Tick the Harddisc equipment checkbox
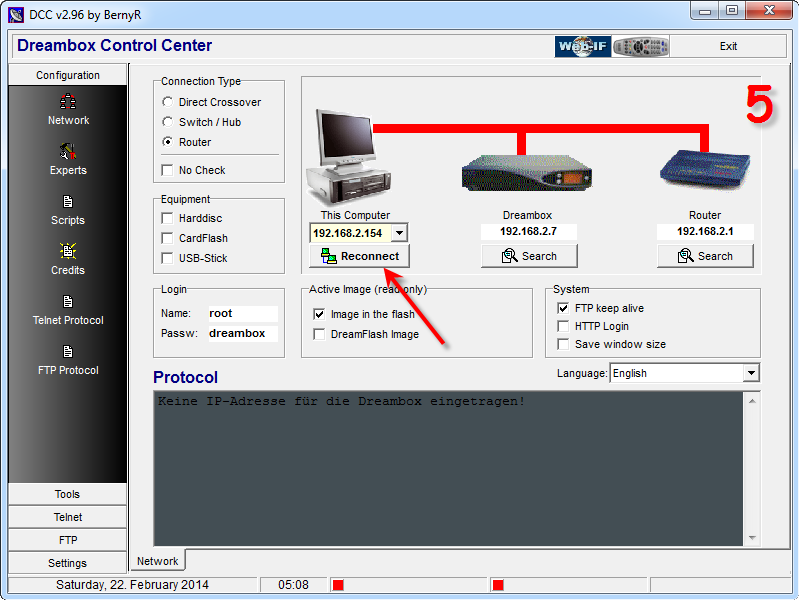The image size is (799, 600). 167,218
